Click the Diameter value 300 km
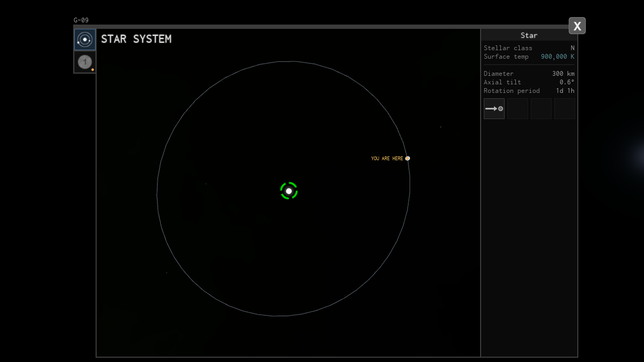 pyautogui.click(x=563, y=74)
